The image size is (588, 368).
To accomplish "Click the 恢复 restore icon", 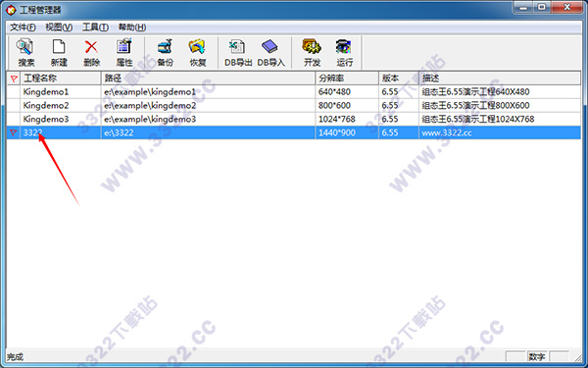I will [198, 53].
